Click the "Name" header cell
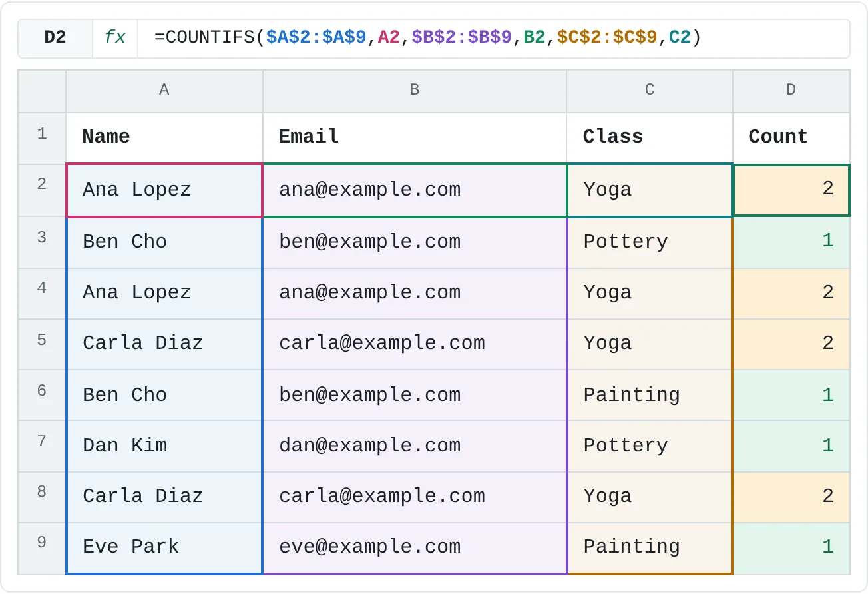Screen dimensions: 868x594 [x=164, y=138]
